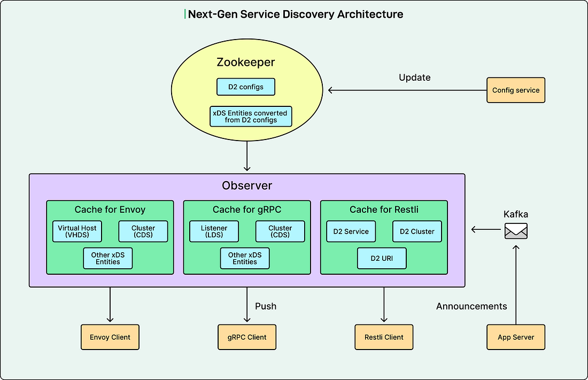Select the Virtual Host (VHDS) box
This screenshot has width=588, height=380.
77,231
